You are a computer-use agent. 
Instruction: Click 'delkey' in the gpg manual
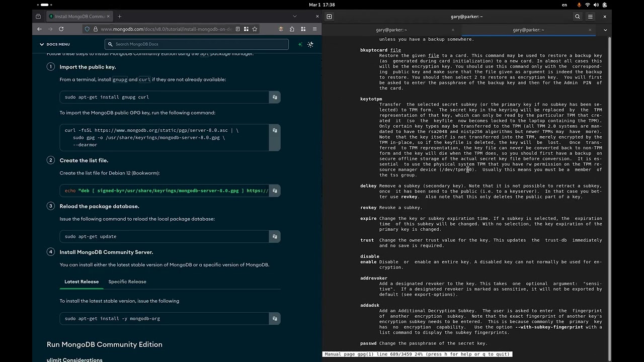click(x=368, y=186)
